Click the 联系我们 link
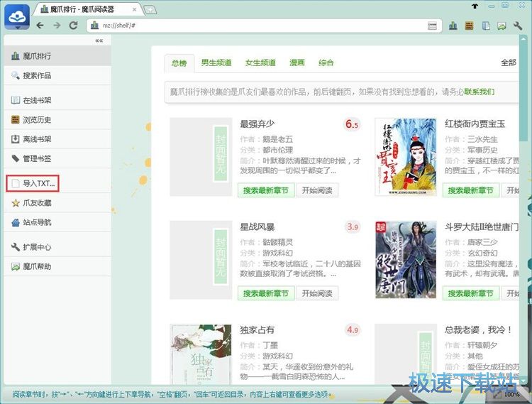 click(x=479, y=92)
